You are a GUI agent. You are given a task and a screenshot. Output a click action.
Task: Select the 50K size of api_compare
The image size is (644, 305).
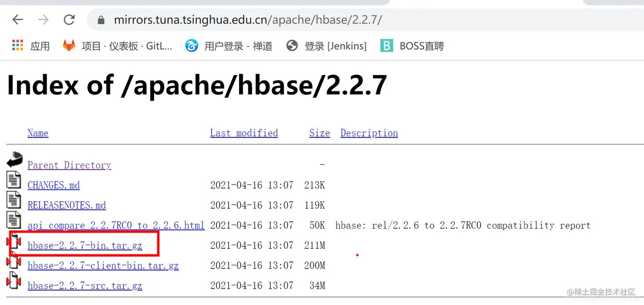pyautogui.click(x=317, y=225)
